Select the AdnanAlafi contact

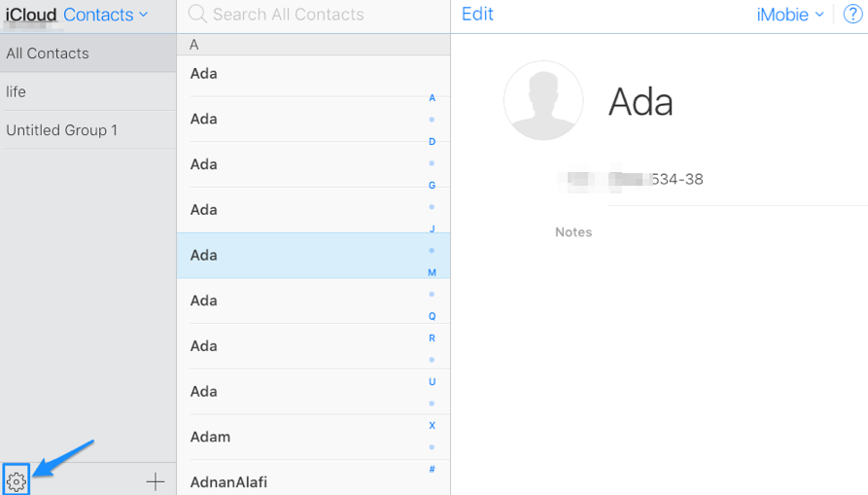[x=301, y=481]
